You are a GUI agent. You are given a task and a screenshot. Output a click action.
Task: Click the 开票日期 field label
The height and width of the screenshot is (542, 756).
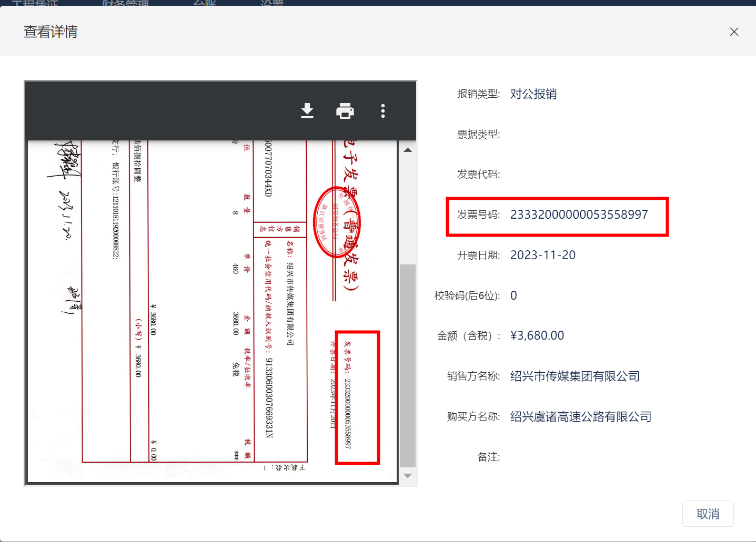point(478,255)
